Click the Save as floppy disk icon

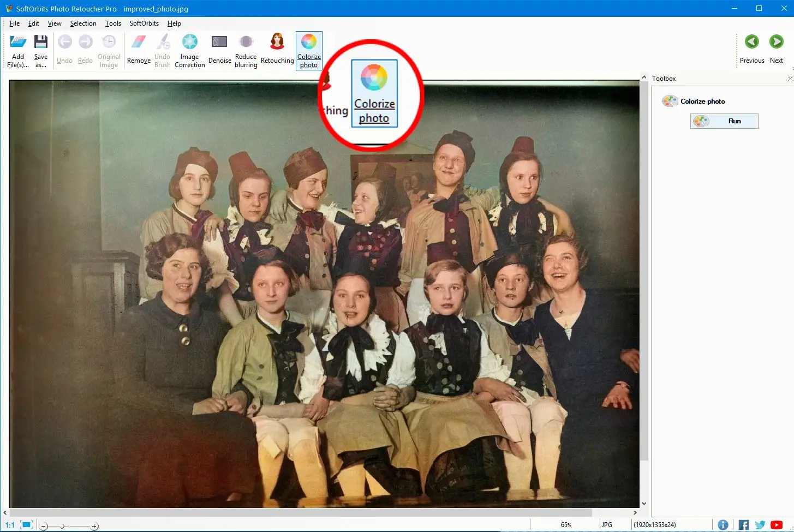pyautogui.click(x=41, y=43)
